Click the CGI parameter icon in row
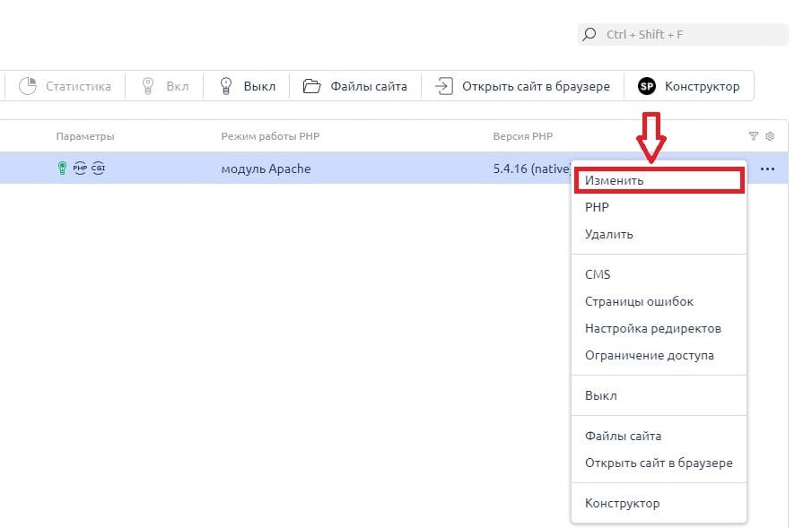Image resolution: width=812 pixels, height=528 pixels. pos(98,168)
